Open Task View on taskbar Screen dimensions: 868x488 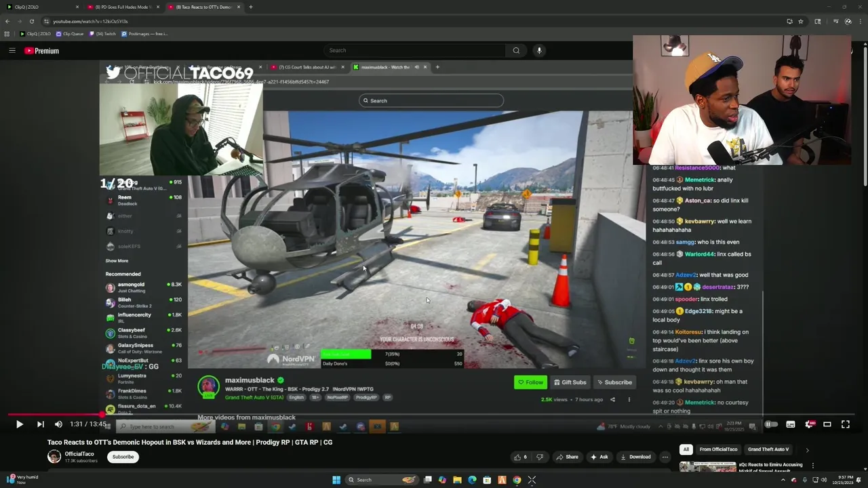428,480
